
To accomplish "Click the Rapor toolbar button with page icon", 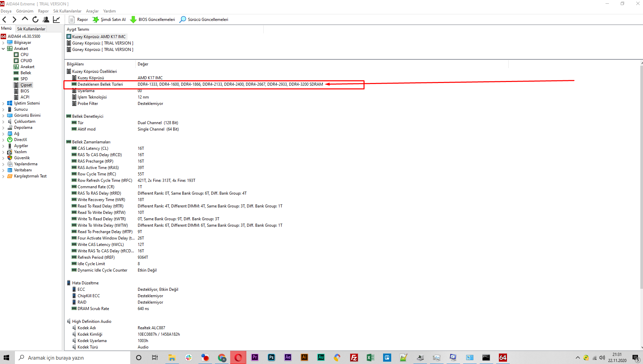I will pos(78,20).
